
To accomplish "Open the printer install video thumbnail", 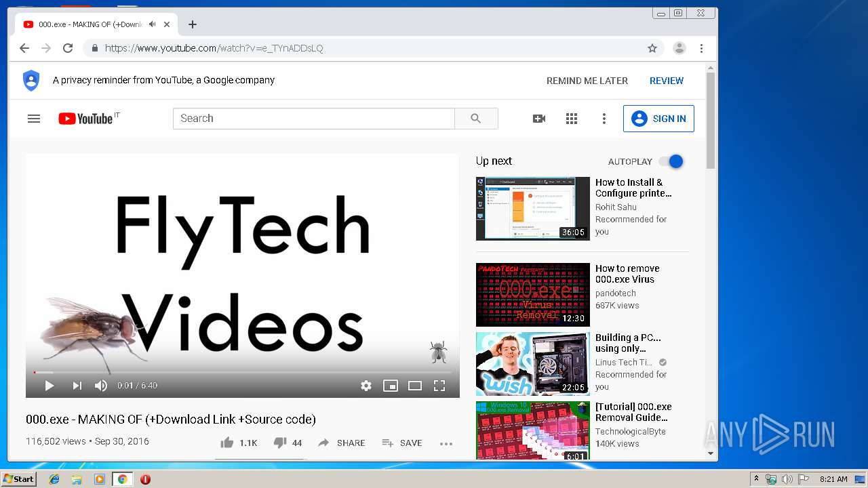I will tap(533, 209).
